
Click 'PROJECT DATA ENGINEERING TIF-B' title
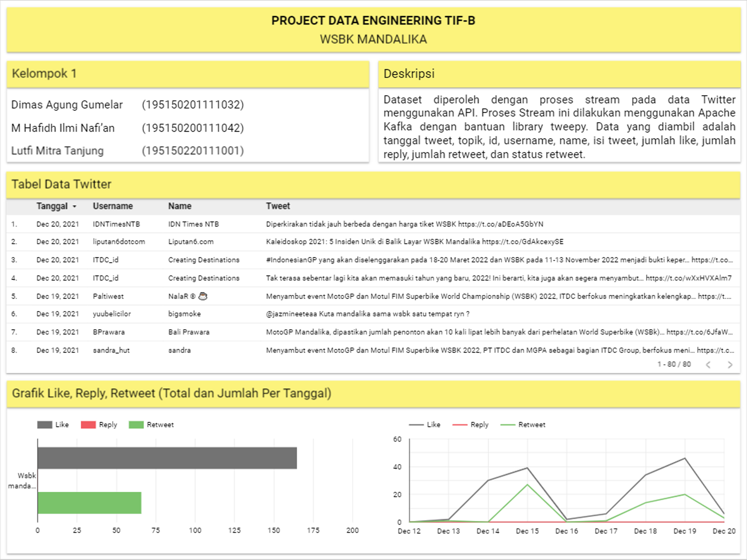[x=373, y=21]
